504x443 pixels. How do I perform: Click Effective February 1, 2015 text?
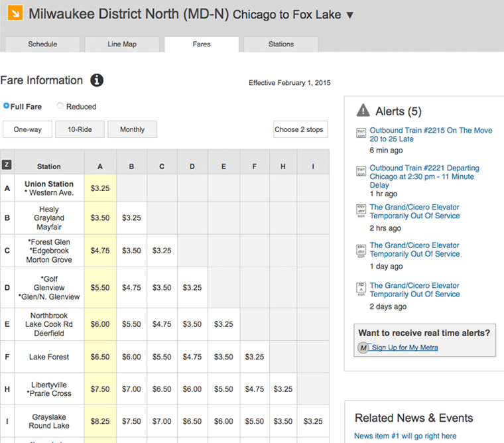[x=289, y=83]
